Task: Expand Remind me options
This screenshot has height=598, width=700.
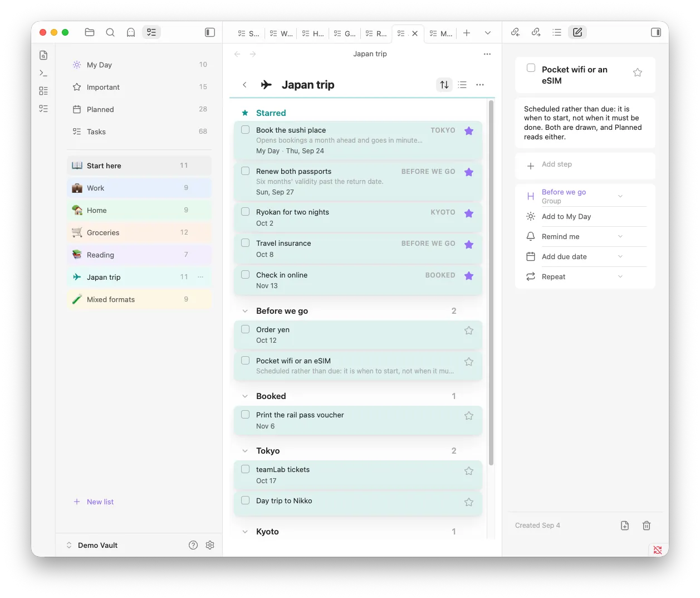Action: coord(620,236)
